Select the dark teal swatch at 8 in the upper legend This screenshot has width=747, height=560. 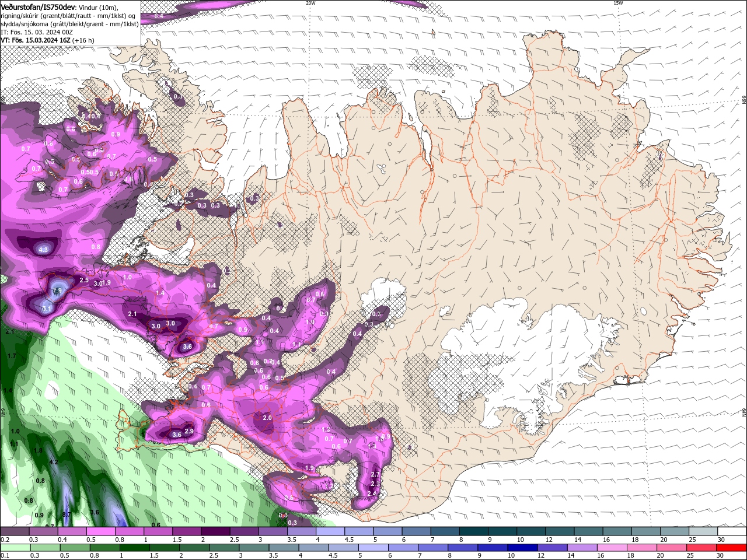474,532
